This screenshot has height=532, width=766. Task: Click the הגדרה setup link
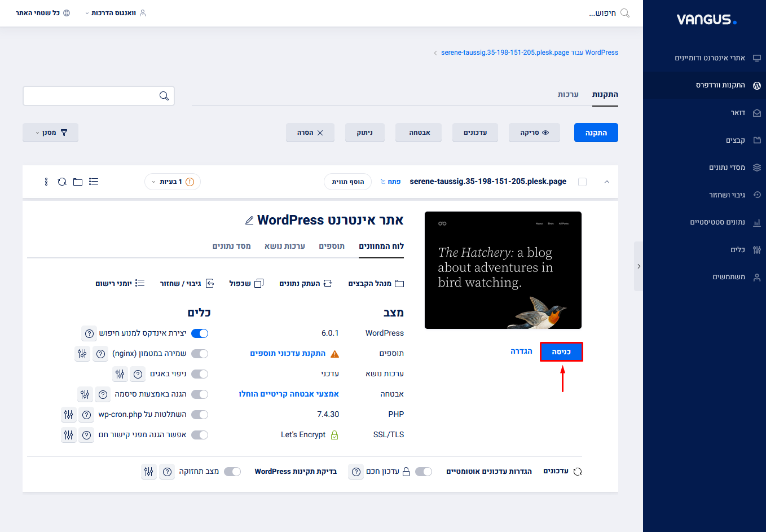point(521,351)
